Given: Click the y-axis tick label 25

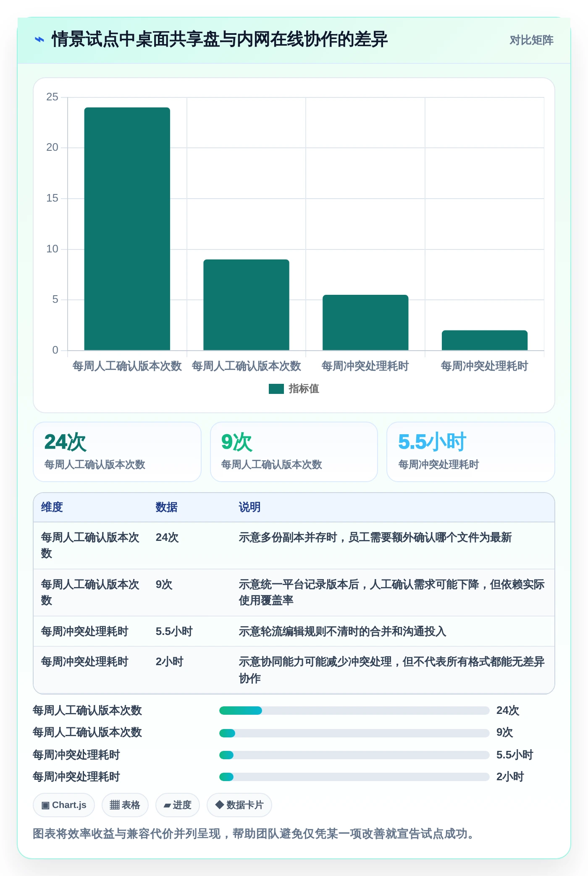Looking at the screenshot, I should [x=52, y=97].
